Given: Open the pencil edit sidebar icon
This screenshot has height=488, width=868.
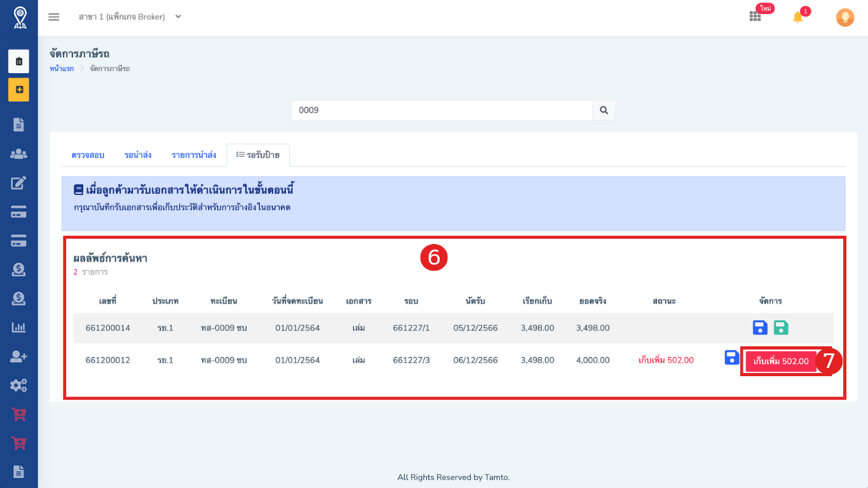Looking at the screenshot, I should coord(18,183).
